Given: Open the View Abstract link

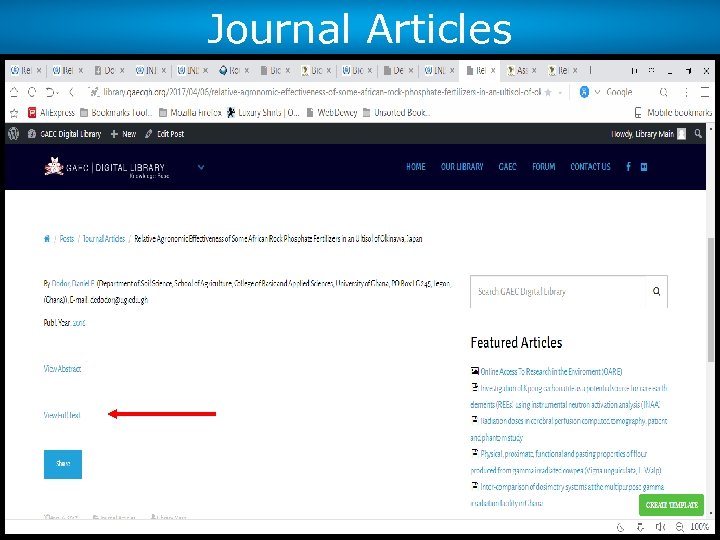Looking at the screenshot, I should [x=62, y=369].
